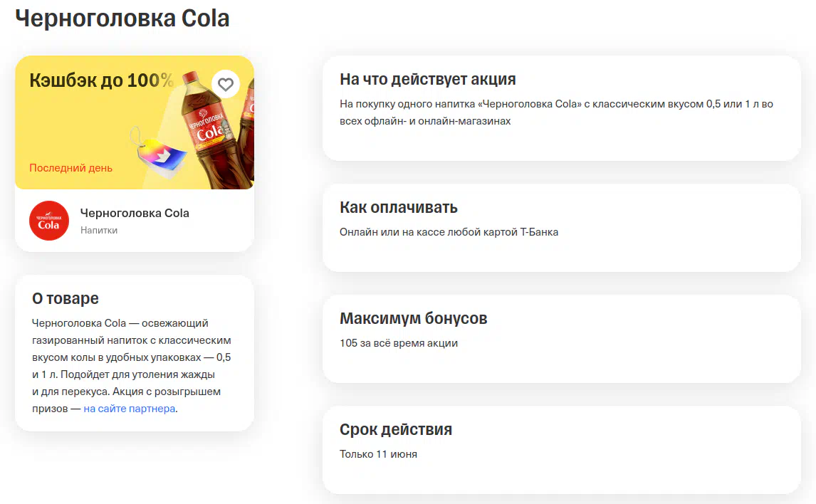Click «Онлайн или на кассе» payment text
816x504 pixels.
pos(449,232)
